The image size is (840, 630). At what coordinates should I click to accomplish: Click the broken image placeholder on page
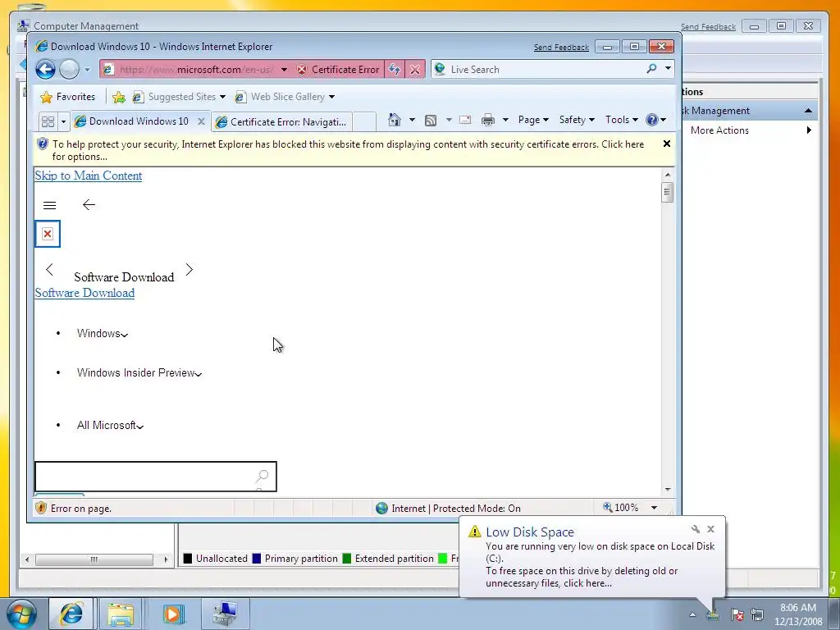(x=48, y=234)
